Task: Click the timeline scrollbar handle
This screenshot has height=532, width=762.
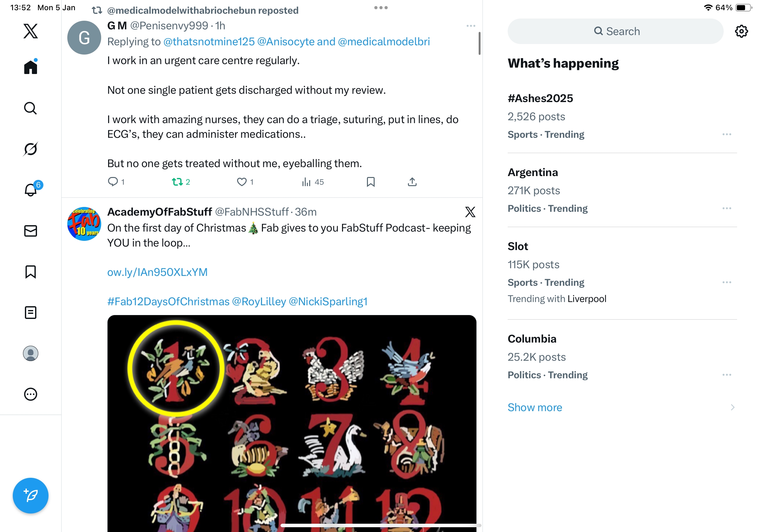Action: coord(480,43)
